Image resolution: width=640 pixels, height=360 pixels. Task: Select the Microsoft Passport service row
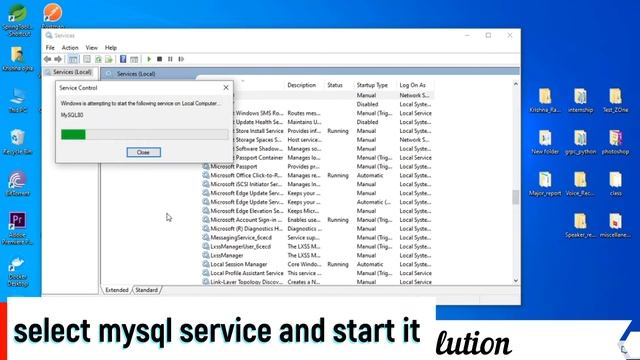coord(317,167)
